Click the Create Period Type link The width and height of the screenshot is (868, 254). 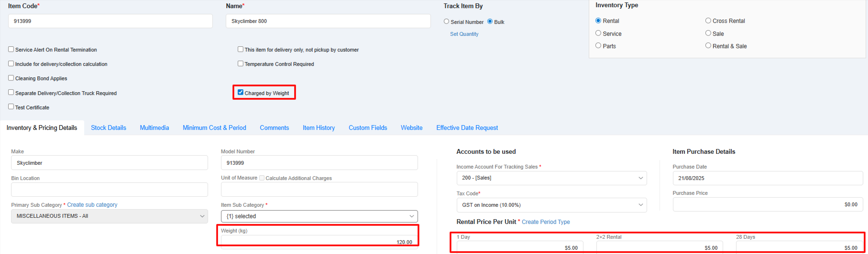point(546,222)
